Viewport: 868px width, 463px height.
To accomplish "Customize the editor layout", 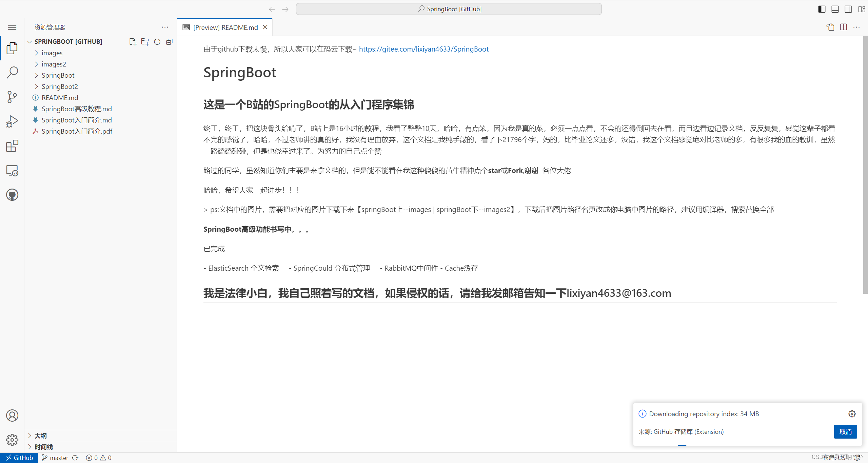I will (x=862, y=9).
